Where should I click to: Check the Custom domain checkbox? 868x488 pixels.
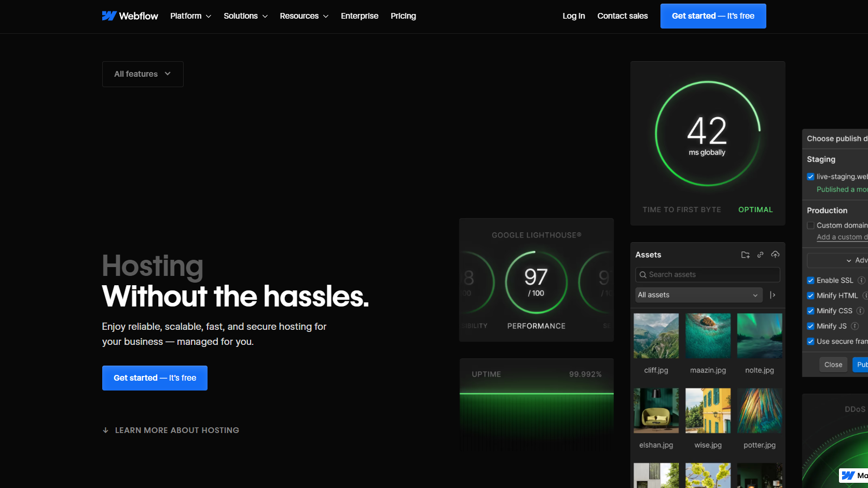click(x=810, y=226)
